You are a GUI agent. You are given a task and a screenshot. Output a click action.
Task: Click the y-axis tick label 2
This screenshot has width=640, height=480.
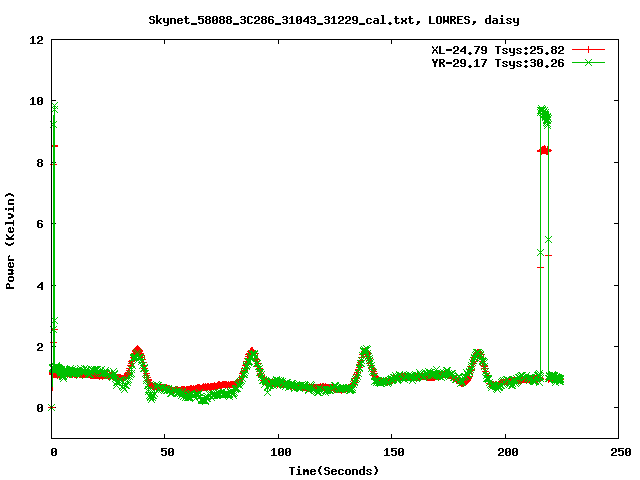40,347
